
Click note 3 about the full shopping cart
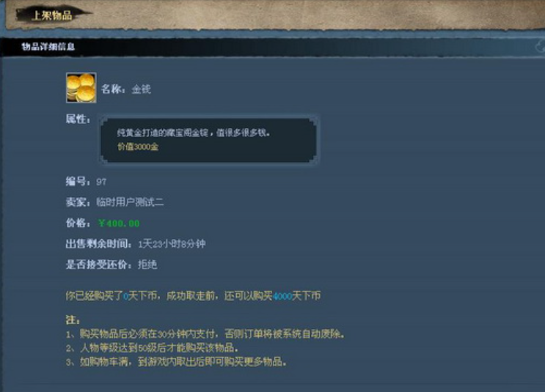(x=177, y=362)
